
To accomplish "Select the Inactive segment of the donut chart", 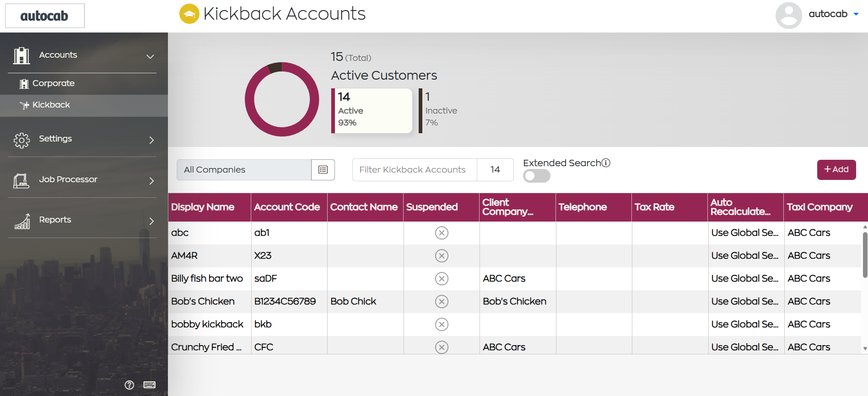I will click(x=275, y=67).
